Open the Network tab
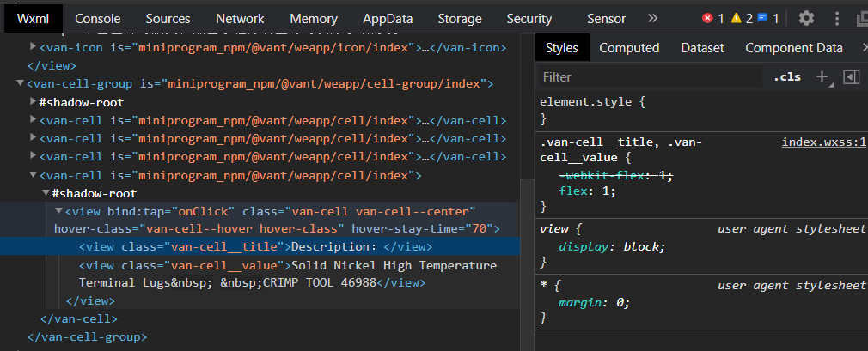The image size is (868, 351). point(240,18)
